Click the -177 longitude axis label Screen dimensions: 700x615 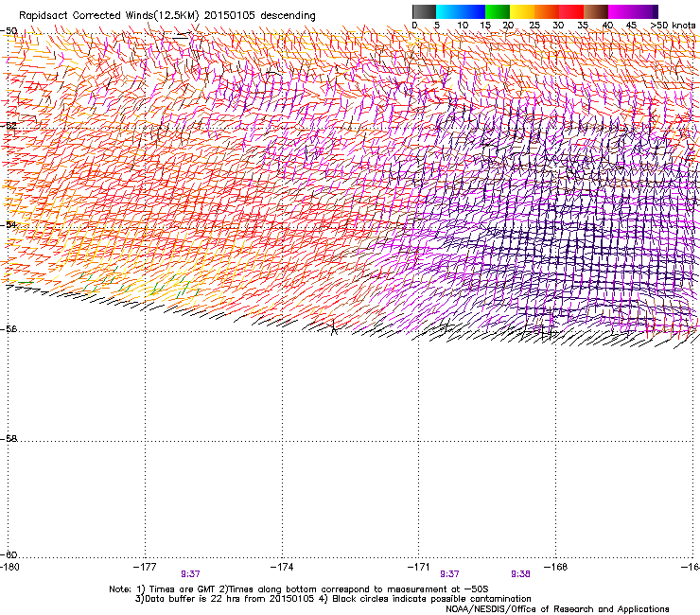[145, 567]
